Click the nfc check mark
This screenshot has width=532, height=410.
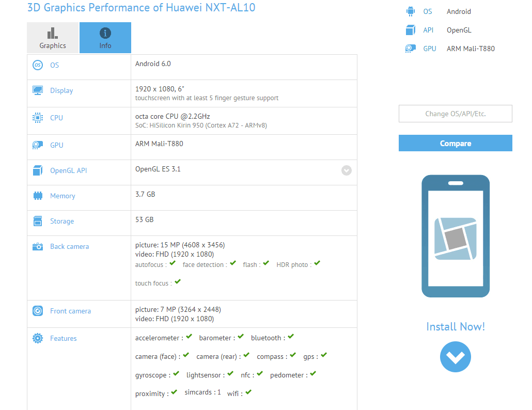point(260,374)
